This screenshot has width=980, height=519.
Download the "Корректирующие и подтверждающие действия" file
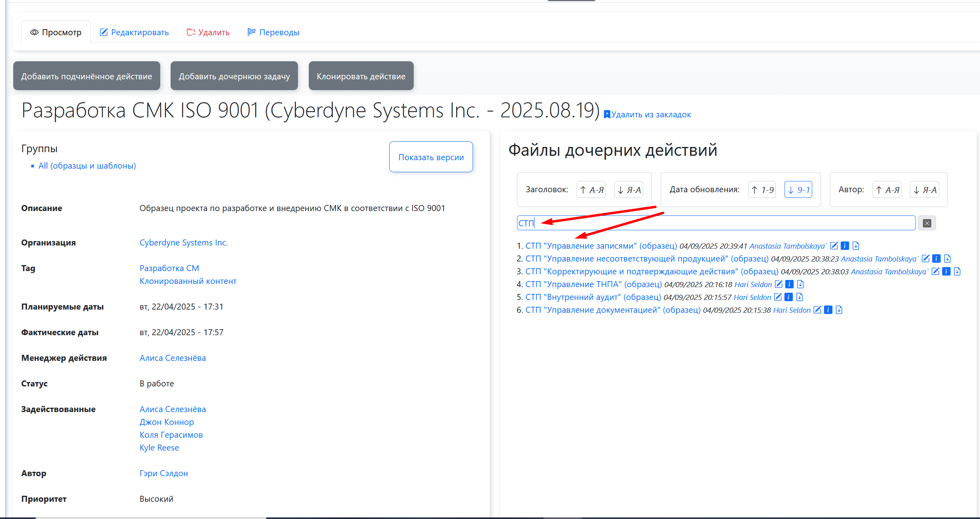tap(957, 272)
